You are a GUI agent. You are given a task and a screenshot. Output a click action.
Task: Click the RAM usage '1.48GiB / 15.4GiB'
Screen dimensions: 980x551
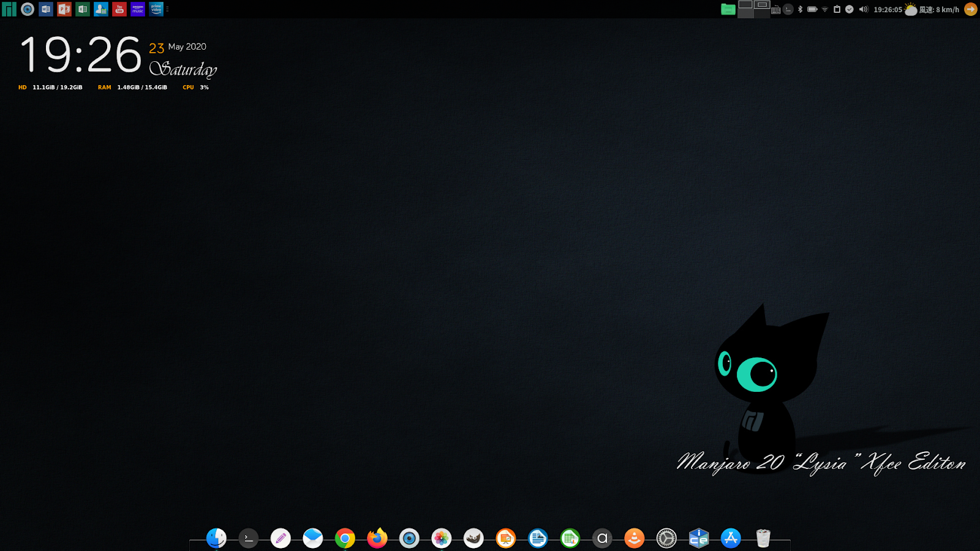142,88
